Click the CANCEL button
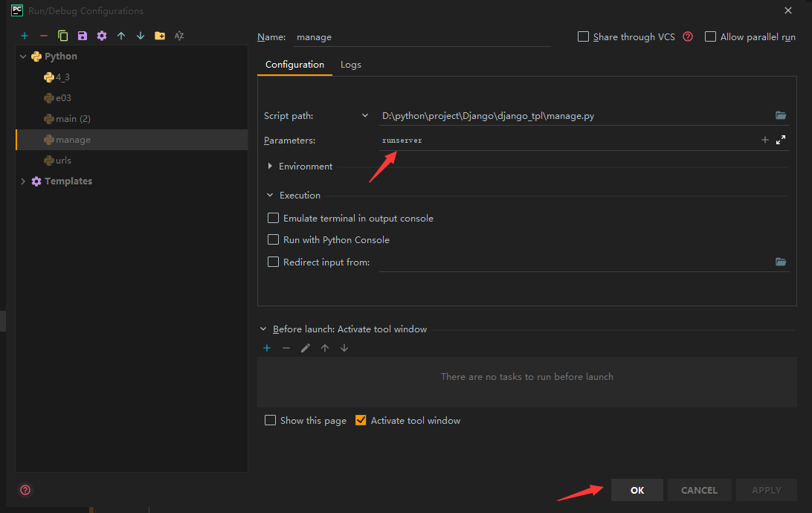 (x=699, y=490)
